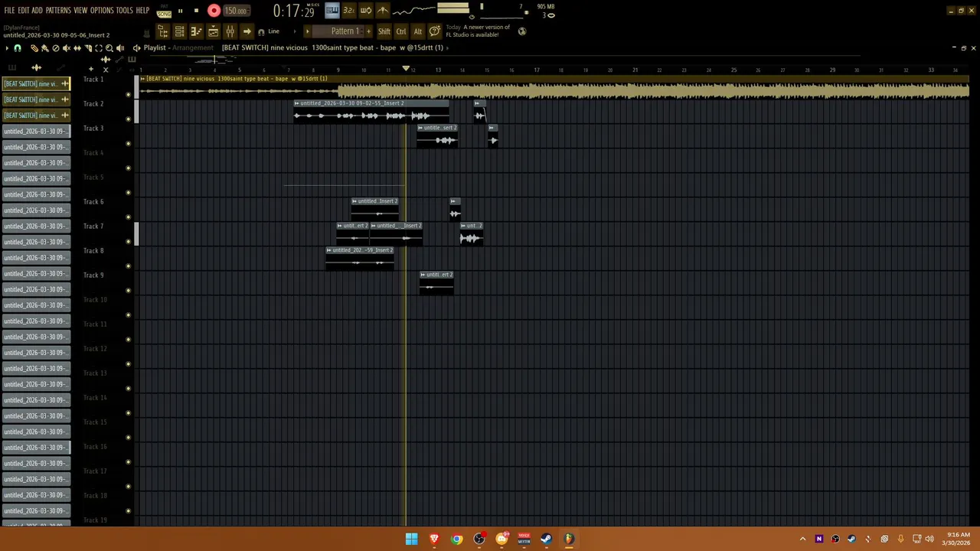Open the piano roll toolbar icon
Viewport: 980px width, 551px height.
(196, 31)
